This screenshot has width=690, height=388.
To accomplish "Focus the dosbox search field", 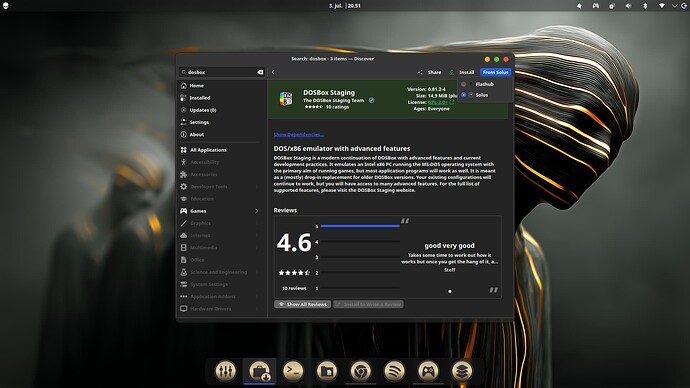I will (221, 72).
